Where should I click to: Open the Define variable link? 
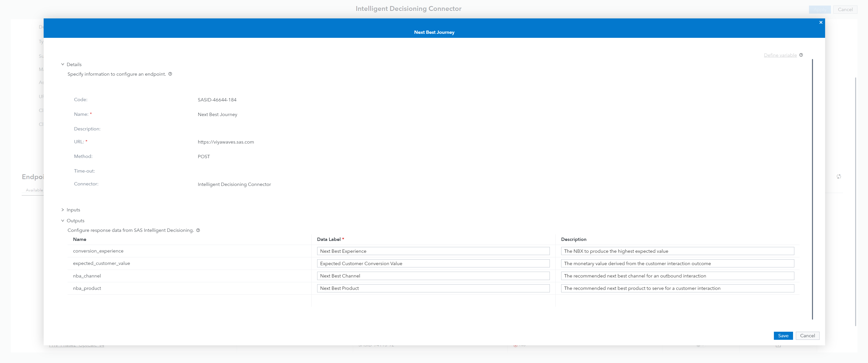point(781,55)
